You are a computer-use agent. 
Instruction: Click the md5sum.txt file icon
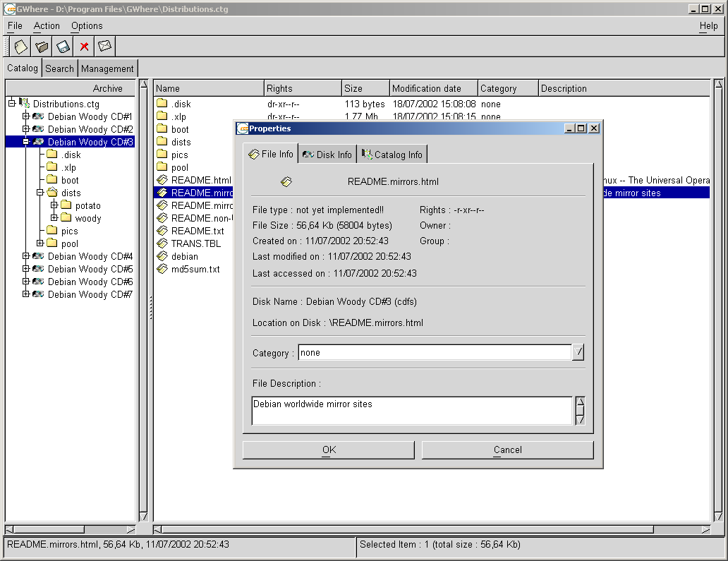pos(162,268)
